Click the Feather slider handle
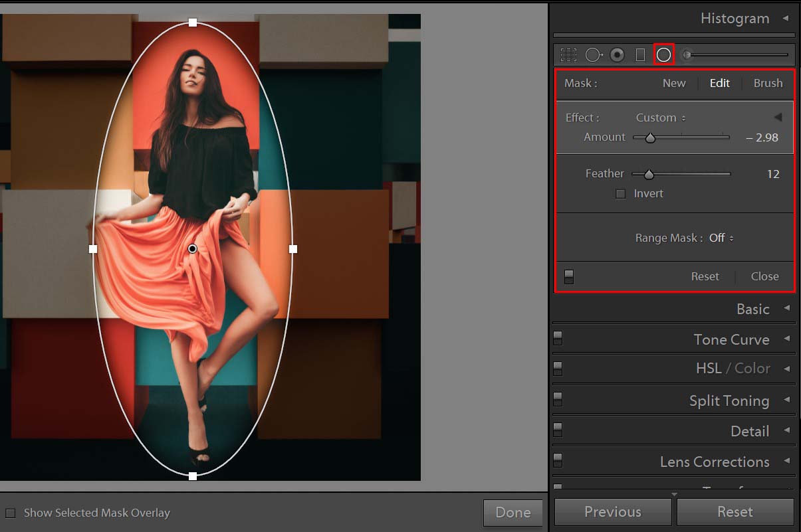Image resolution: width=801 pixels, height=532 pixels. pos(649,175)
